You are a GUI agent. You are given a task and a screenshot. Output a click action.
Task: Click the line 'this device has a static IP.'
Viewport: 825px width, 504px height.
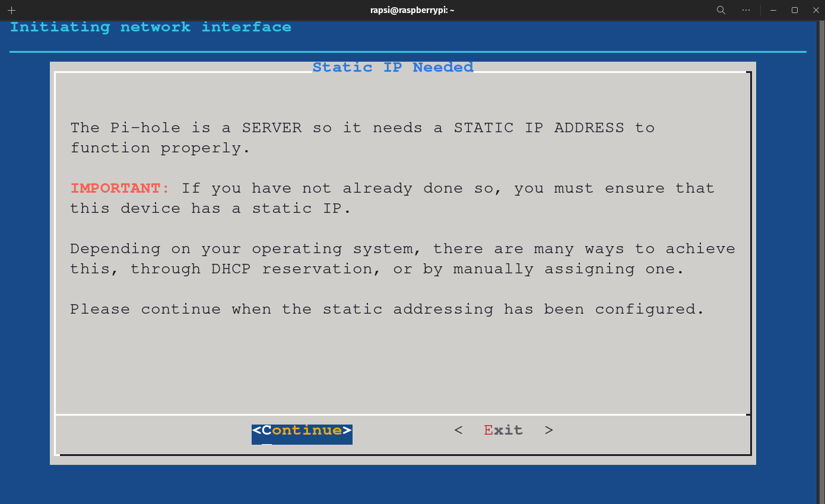[x=211, y=209]
